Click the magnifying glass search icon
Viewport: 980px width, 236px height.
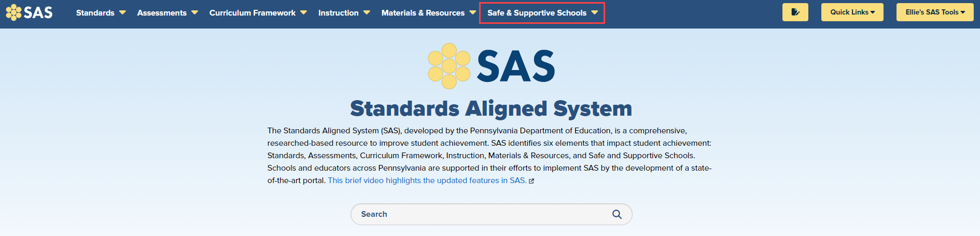click(x=617, y=214)
